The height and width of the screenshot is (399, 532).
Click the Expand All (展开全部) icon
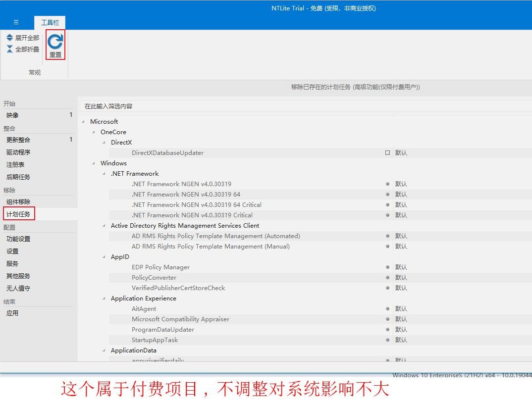point(10,38)
